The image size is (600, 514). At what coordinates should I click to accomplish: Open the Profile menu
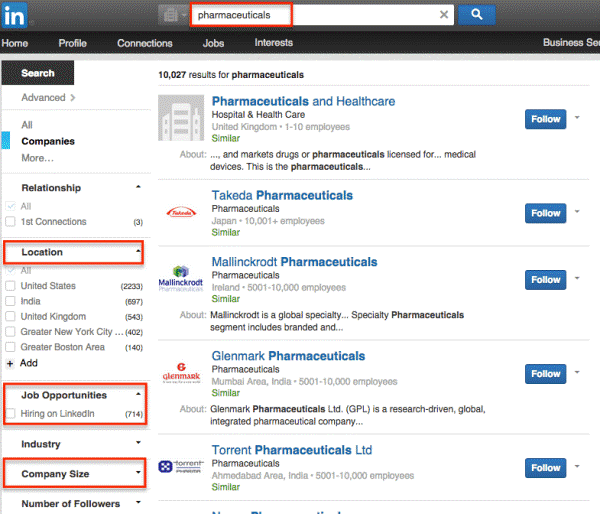click(73, 43)
